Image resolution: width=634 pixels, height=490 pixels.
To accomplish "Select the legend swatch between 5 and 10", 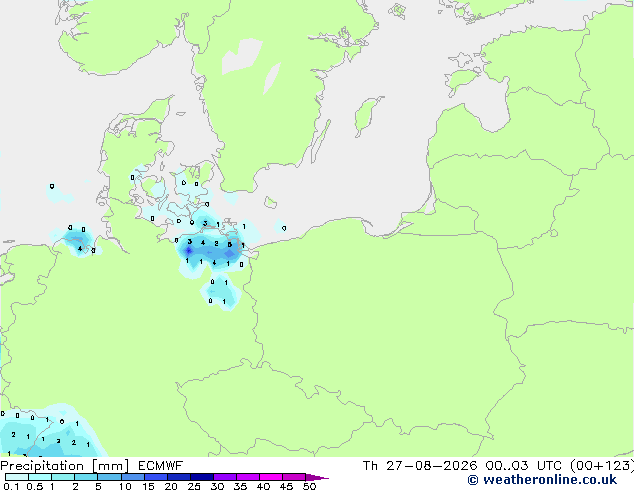I will (x=109, y=477).
